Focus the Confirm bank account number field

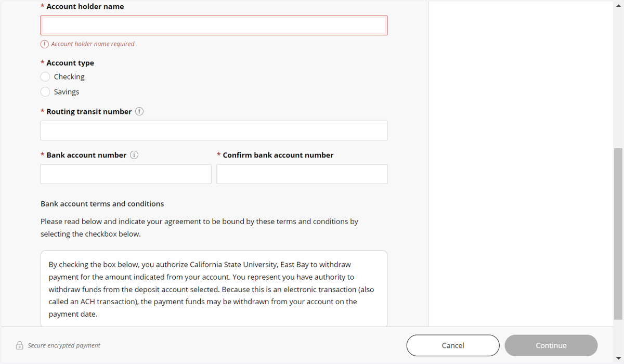[302, 174]
